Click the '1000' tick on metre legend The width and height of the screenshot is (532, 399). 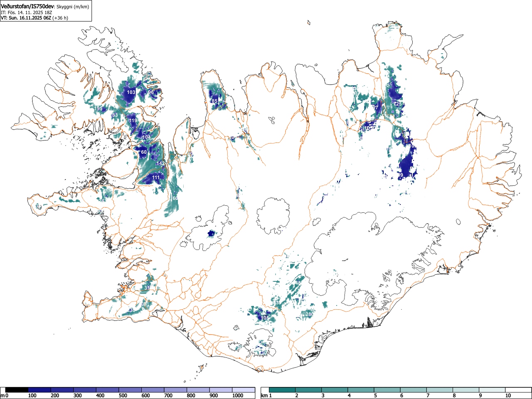pyautogui.click(x=238, y=396)
